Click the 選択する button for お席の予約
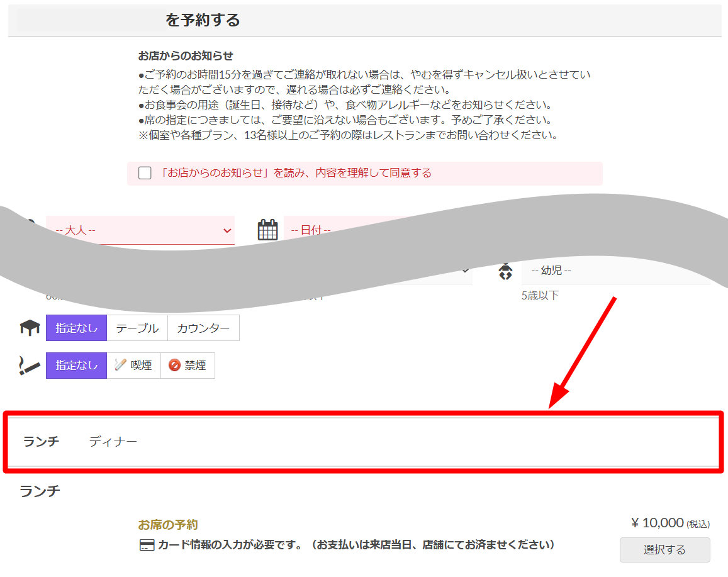Image resolution: width=728 pixels, height=577 pixels. [x=665, y=549]
